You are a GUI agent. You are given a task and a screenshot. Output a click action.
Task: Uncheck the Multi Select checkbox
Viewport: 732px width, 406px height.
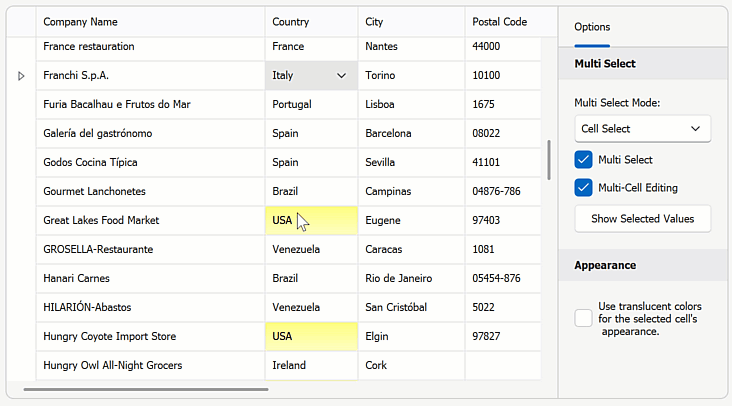(584, 160)
